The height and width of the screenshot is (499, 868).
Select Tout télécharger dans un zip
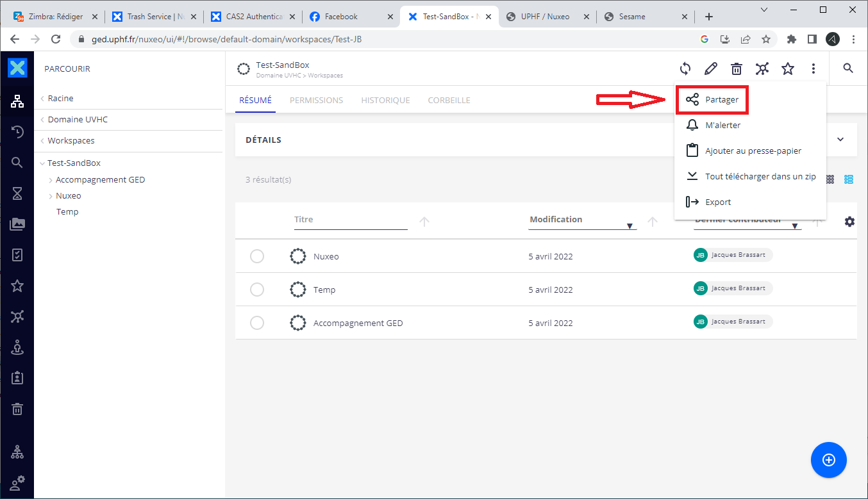(760, 176)
